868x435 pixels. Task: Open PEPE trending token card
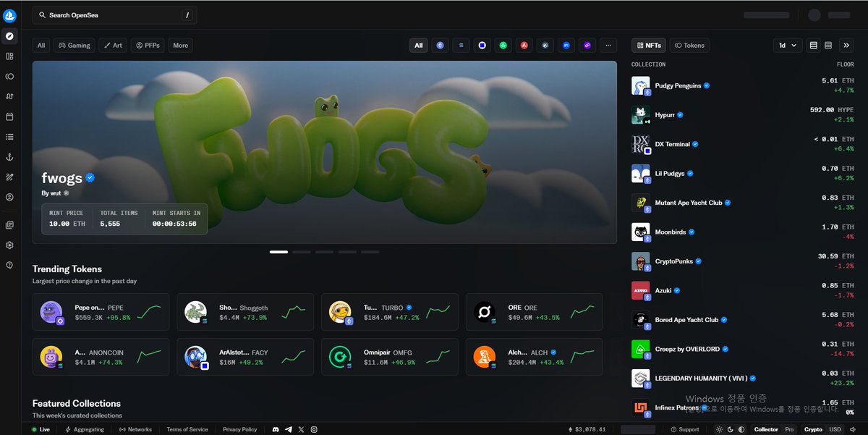pyautogui.click(x=101, y=312)
